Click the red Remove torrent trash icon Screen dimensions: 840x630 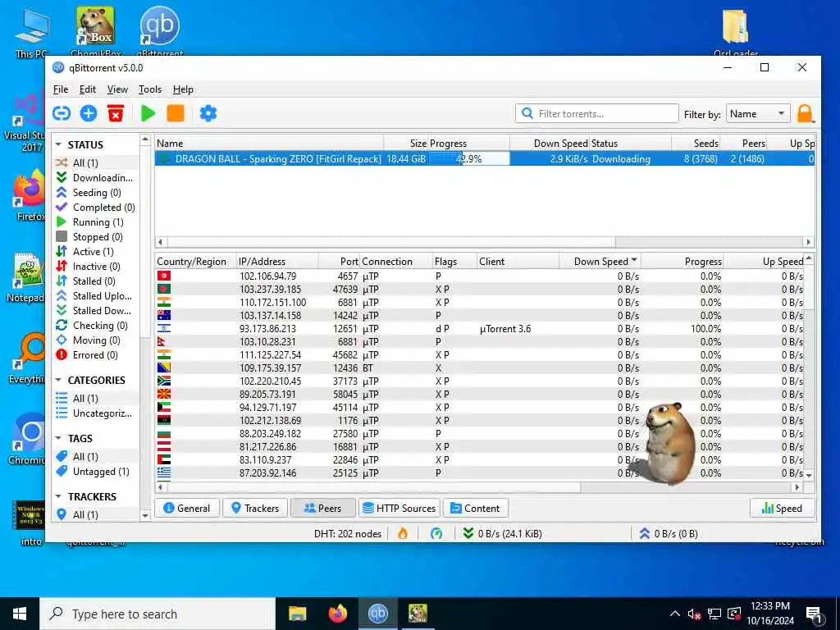[x=116, y=113]
